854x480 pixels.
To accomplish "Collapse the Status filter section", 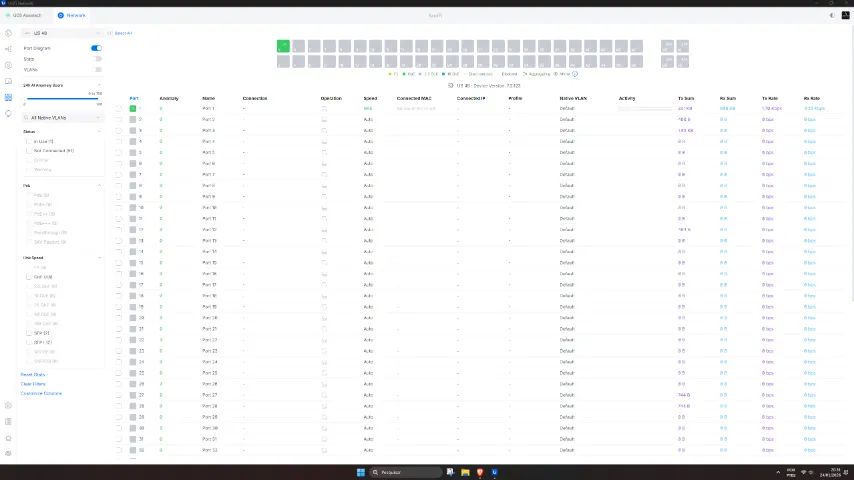I will (x=99, y=131).
